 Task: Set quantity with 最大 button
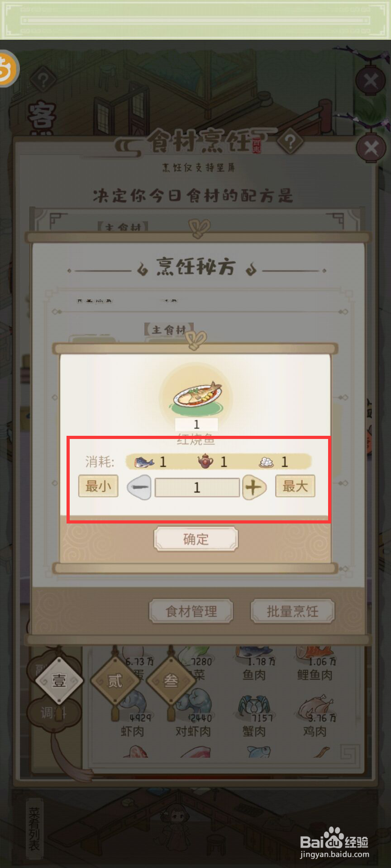tap(295, 486)
